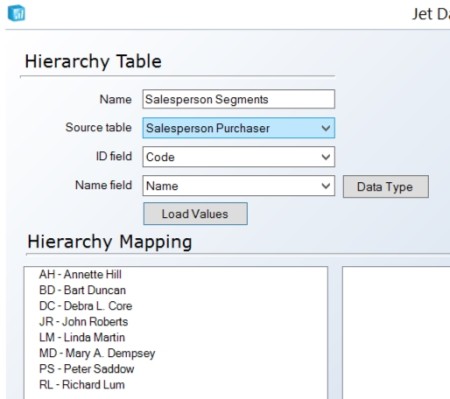
Task: Open the Source table dropdown
Action: pos(239,128)
